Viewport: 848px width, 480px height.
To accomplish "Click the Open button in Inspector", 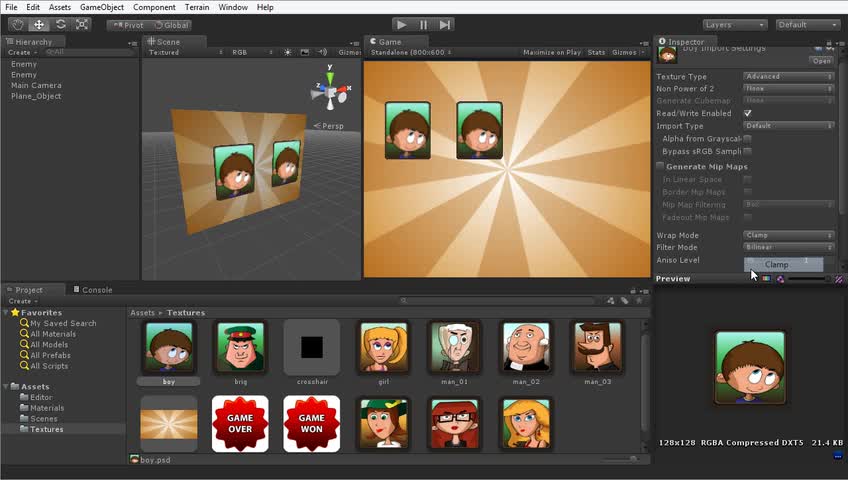I will coord(821,61).
